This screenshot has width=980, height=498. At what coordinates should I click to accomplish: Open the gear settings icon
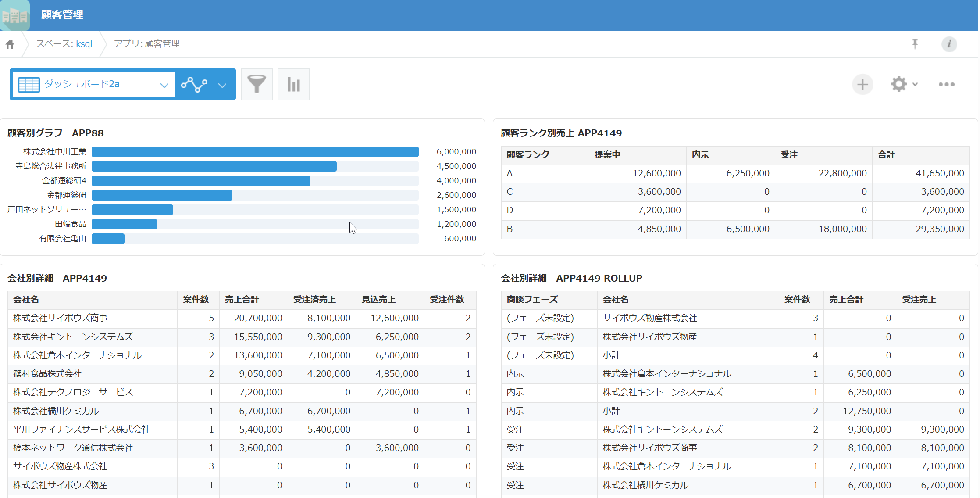(x=898, y=84)
